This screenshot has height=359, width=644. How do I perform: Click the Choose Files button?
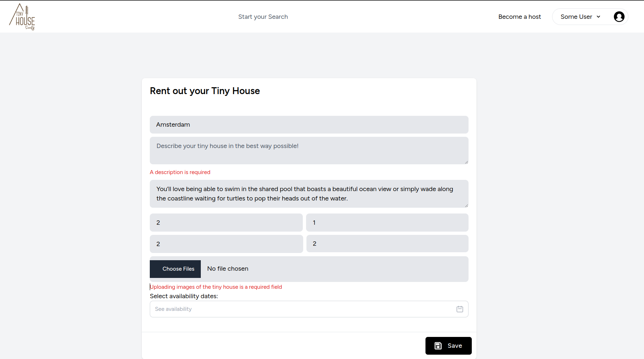tap(175, 269)
